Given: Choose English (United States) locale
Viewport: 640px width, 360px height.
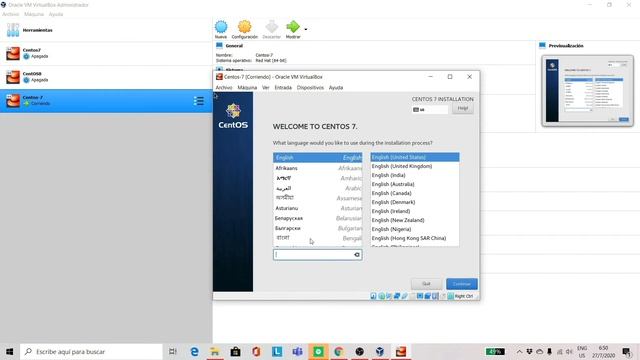Looking at the screenshot, I should (x=415, y=157).
